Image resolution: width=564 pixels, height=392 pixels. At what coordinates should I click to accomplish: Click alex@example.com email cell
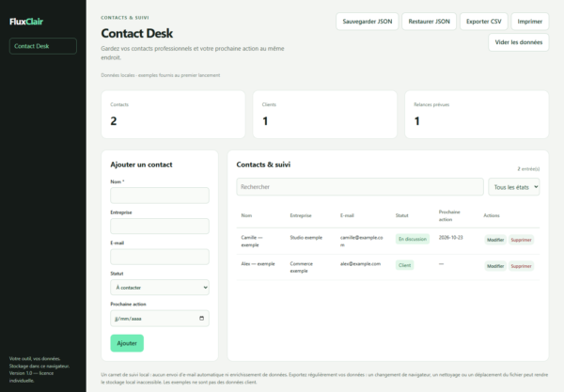tap(360, 263)
